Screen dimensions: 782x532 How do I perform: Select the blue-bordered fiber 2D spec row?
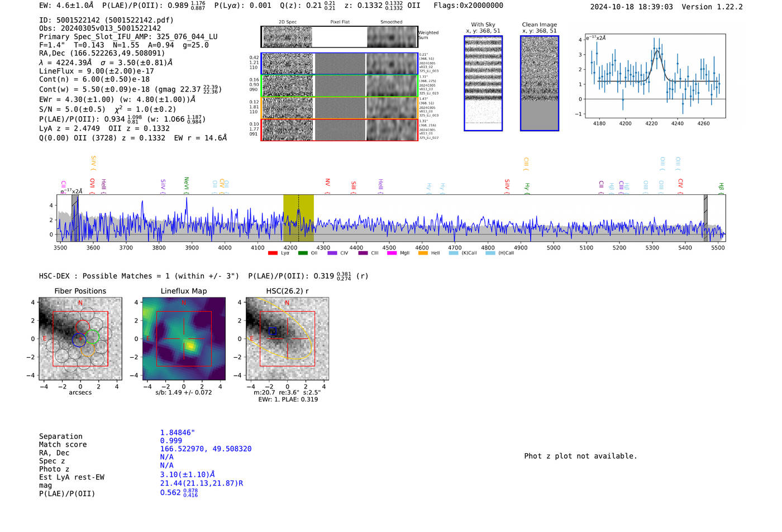[288, 64]
